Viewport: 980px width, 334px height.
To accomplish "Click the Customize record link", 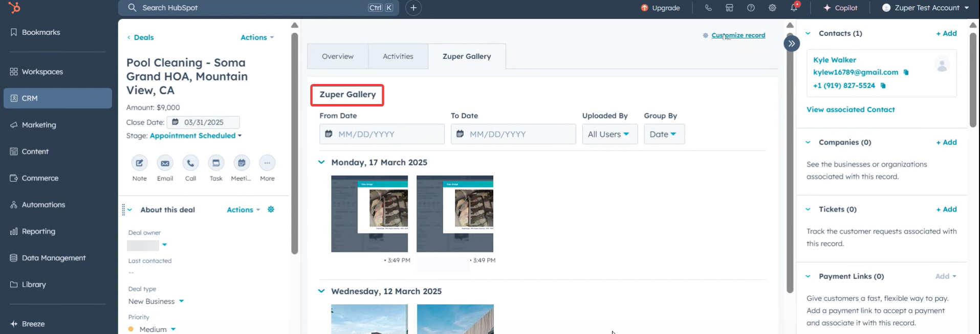I will (738, 35).
